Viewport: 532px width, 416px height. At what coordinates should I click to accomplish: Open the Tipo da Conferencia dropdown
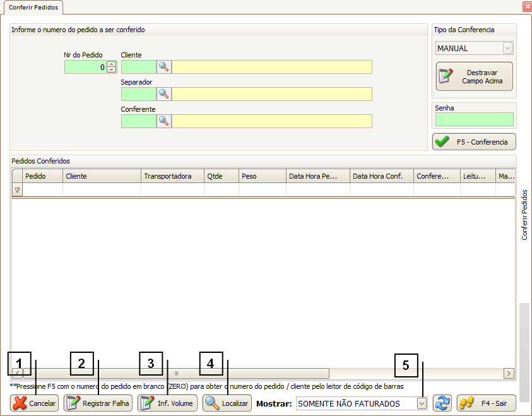point(507,49)
